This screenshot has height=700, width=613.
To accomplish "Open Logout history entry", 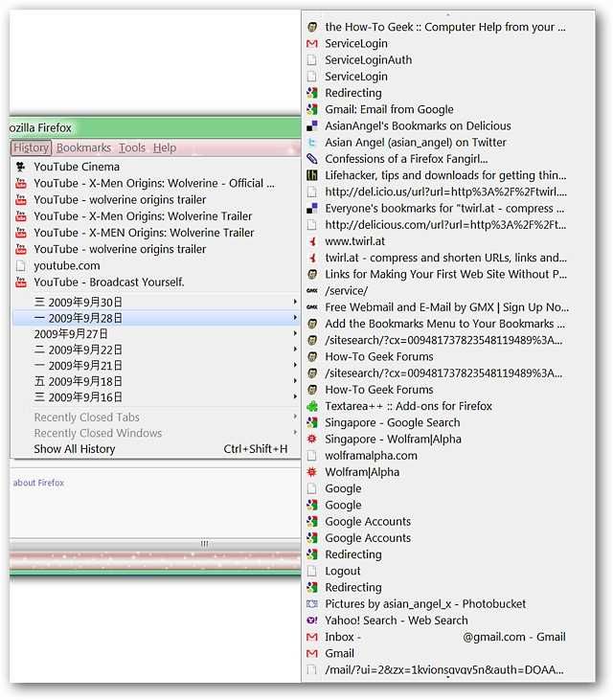I will pos(448,571).
